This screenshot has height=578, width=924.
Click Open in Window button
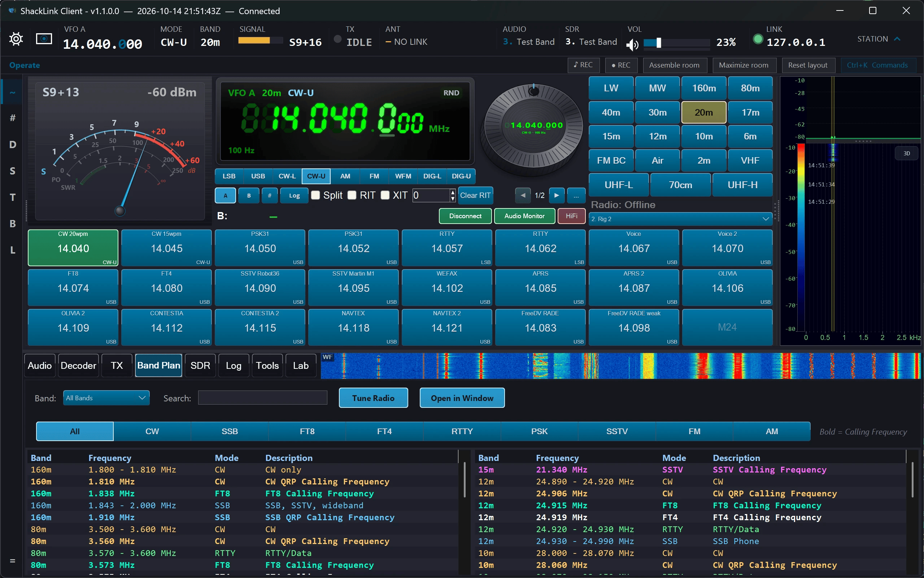coord(462,398)
